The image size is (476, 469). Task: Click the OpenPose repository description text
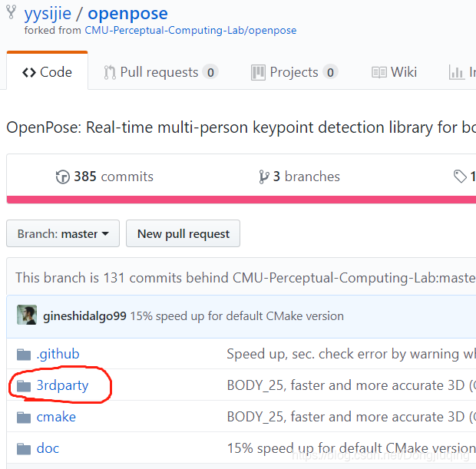click(241, 127)
